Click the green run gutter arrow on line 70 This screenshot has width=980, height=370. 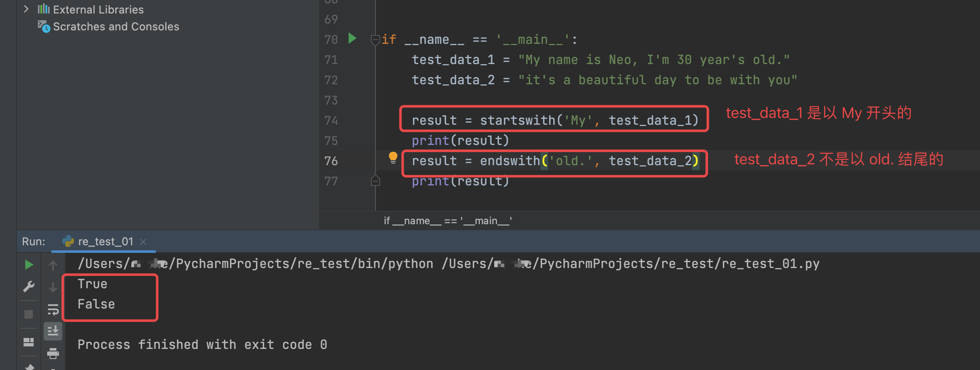pyautogui.click(x=353, y=39)
